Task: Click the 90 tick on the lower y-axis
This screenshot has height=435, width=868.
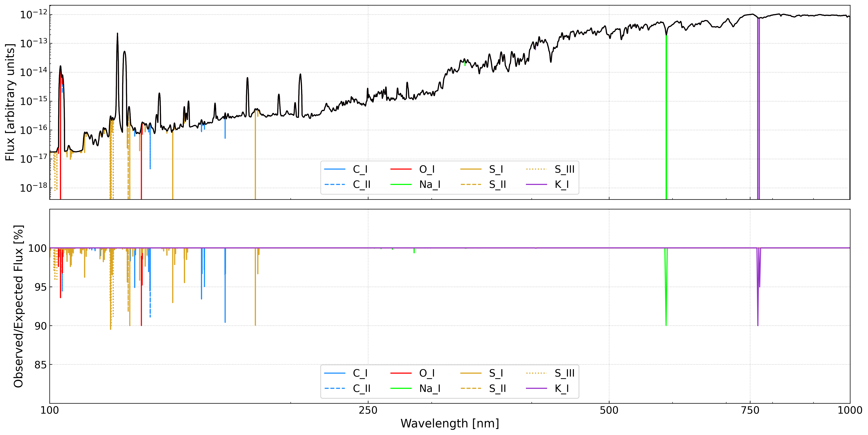Action: point(40,326)
